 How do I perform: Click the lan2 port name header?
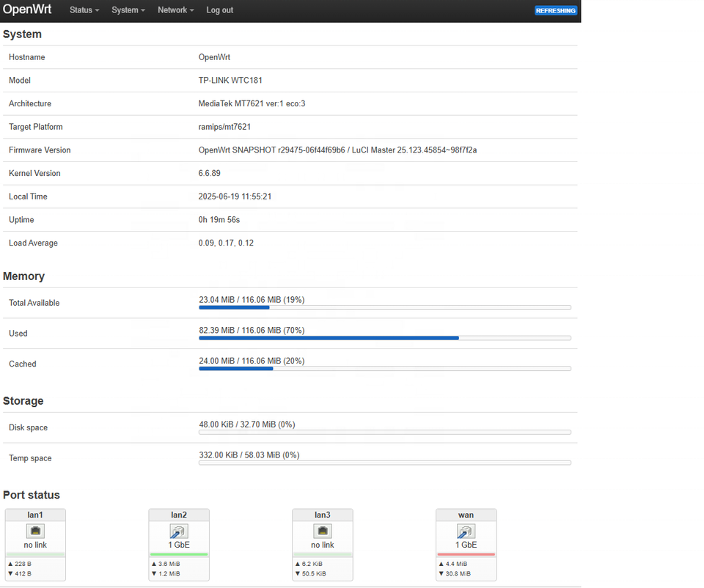[x=179, y=515]
